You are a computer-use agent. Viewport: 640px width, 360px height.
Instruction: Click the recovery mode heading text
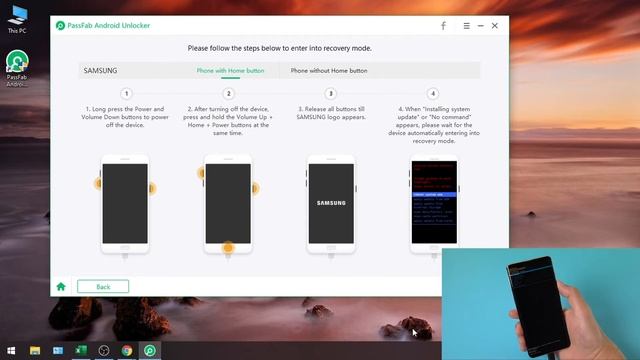point(280,48)
